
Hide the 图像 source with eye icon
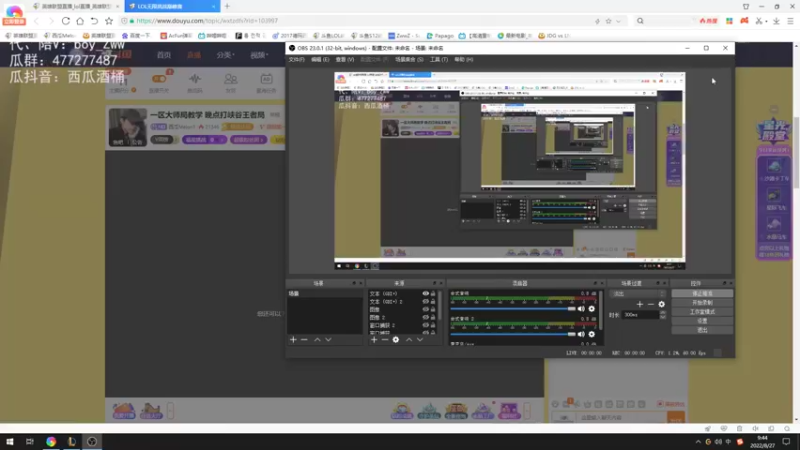pyautogui.click(x=426, y=310)
